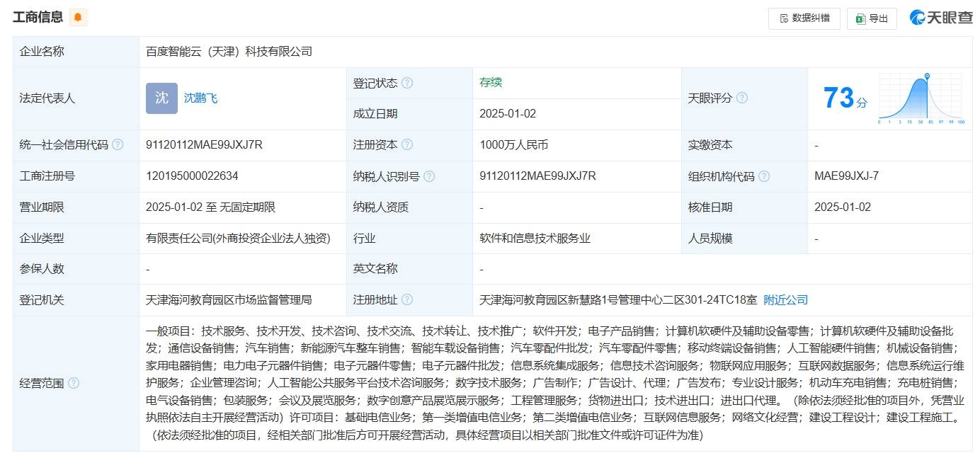
Task: Click help icon beside 纳税人识别号
Action: (x=429, y=176)
